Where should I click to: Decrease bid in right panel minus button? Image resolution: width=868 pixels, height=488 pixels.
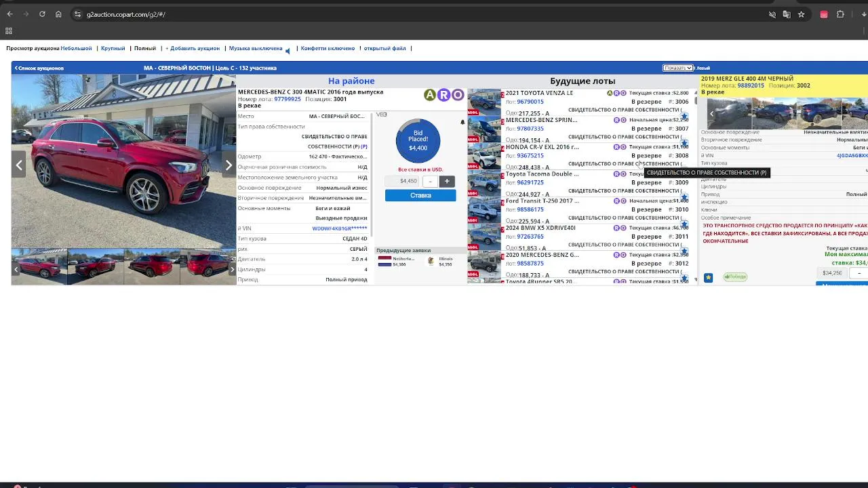(859, 273)
